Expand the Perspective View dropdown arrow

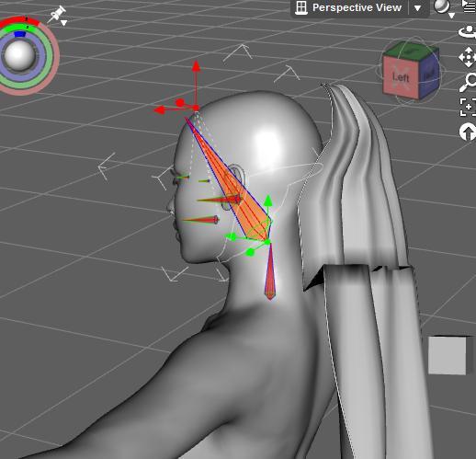pos(417,8)
